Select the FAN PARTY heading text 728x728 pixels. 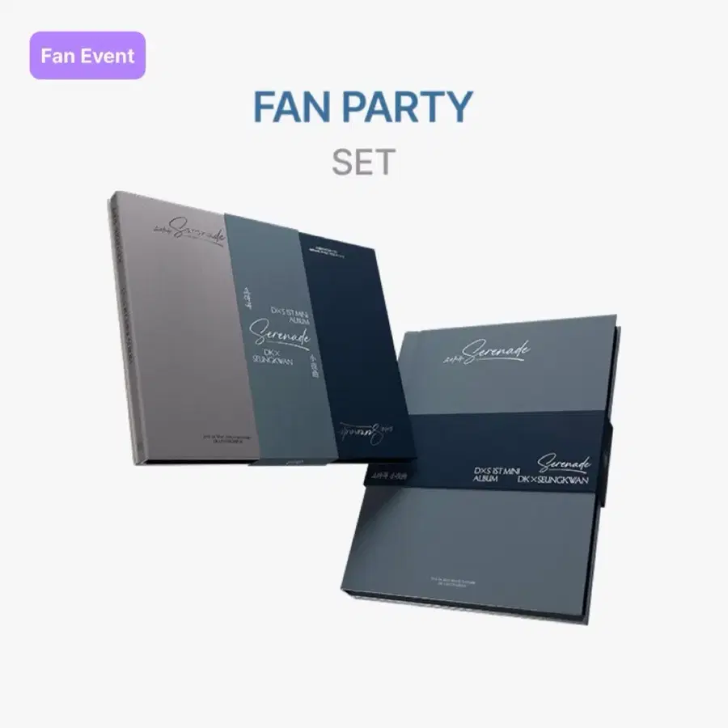363,108
